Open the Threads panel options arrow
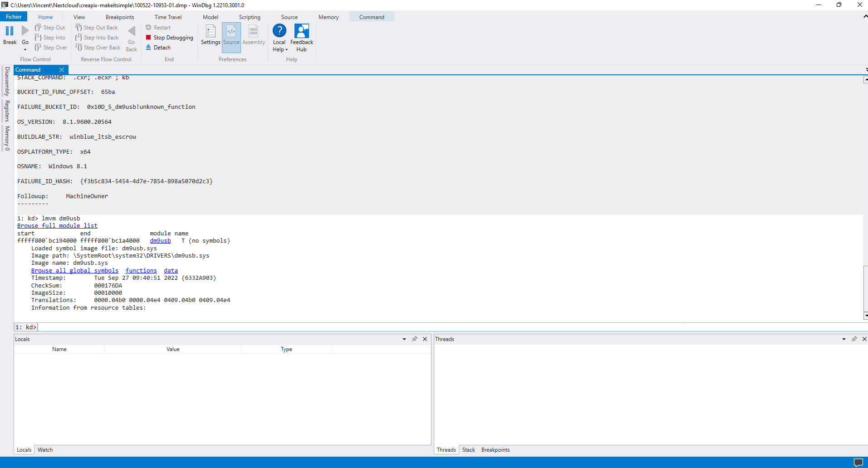 point(843,339)
